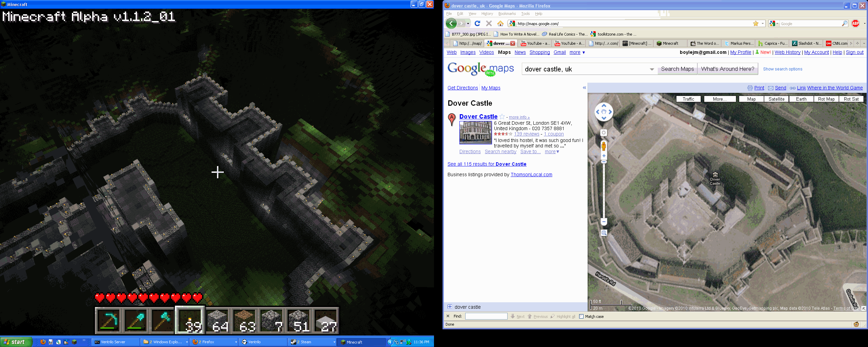This screenshot has width=868, height=347.
Task: Collapse the left results panel
Action: pyautogui.click(x=584, y=88)
